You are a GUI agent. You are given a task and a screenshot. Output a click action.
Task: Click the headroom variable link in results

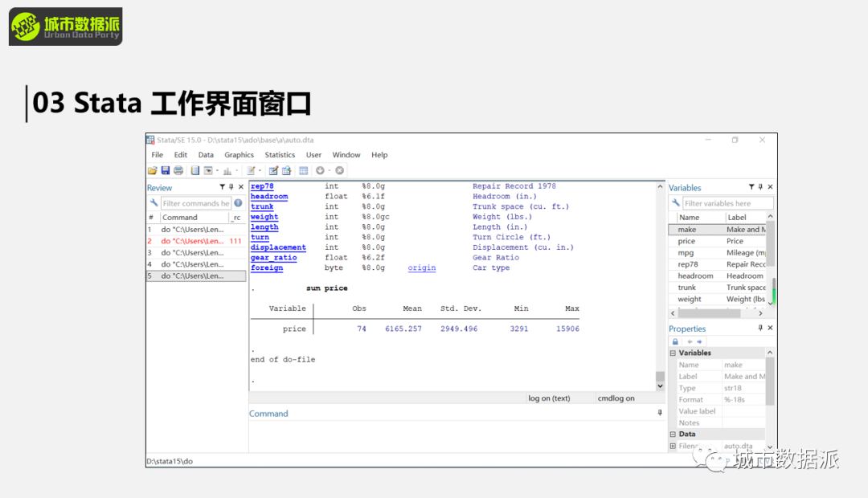point(269,197)
